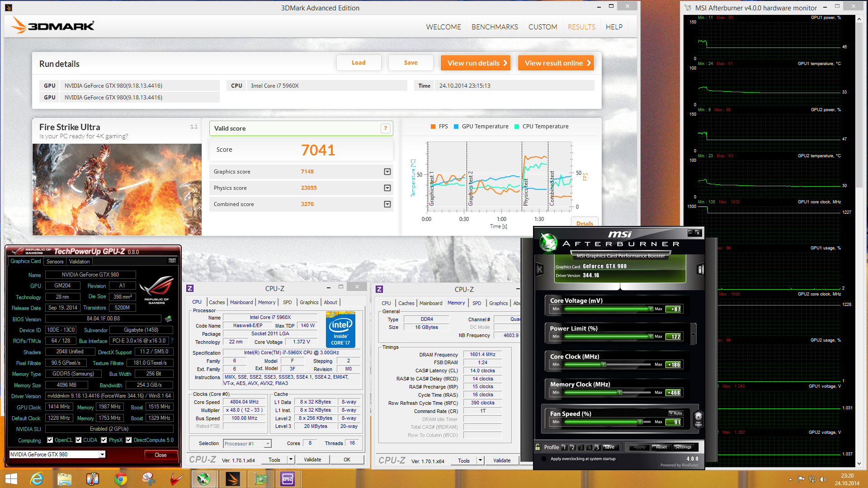868x488 pixels.
Task: Click the Action Center flag tray icon
Action: [x=802, y=479]
